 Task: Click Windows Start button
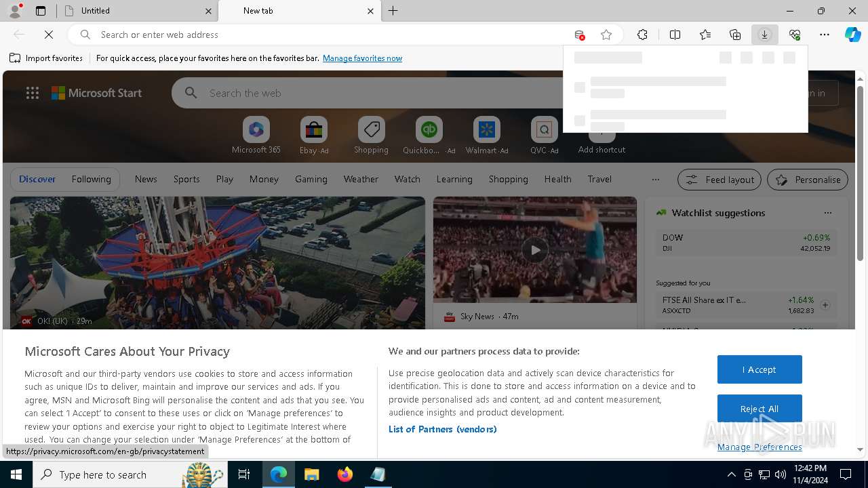[x=16, y=474]
